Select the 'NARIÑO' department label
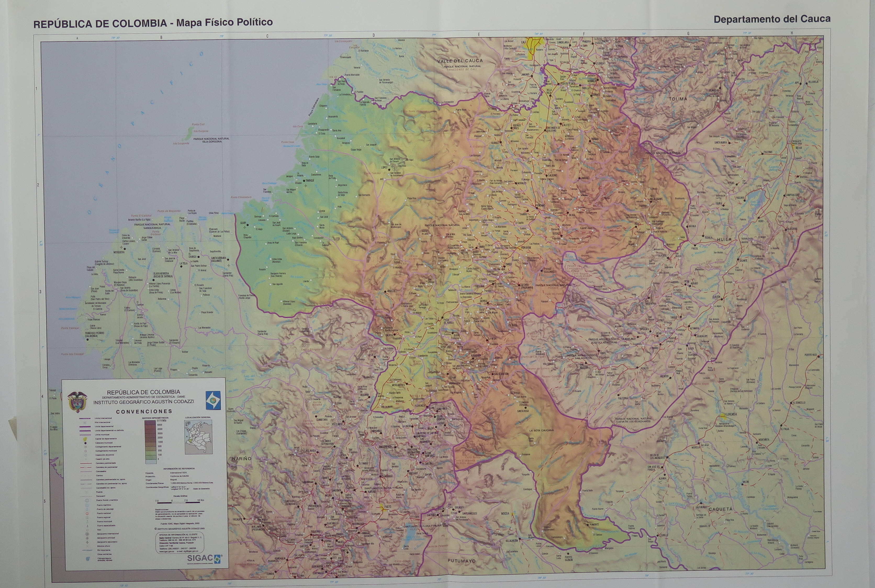Screen dimensions: 875x588 [241, 459]
